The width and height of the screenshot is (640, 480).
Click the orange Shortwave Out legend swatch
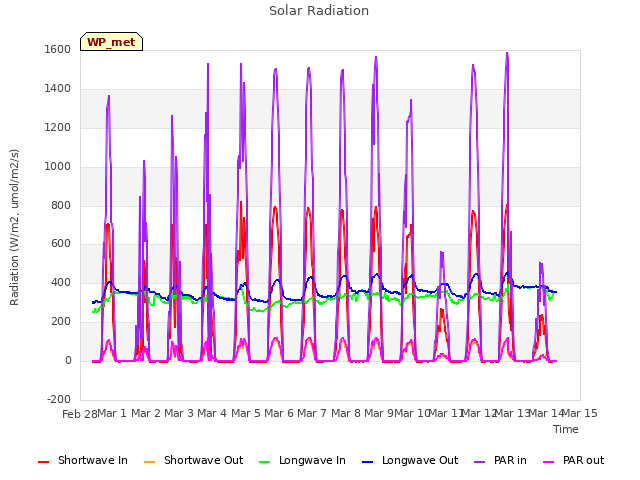click(150, 462)
